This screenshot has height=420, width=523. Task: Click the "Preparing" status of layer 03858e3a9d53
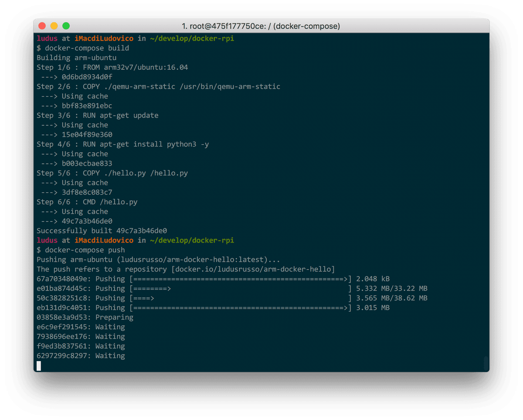point(115,317)
